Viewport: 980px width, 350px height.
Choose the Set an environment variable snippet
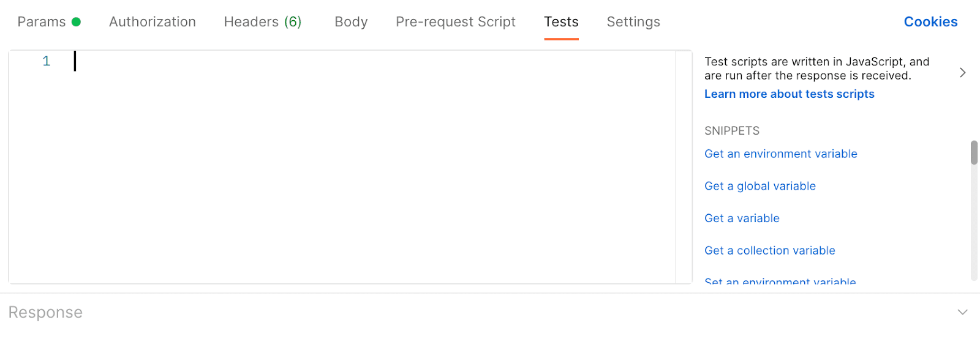(780, 281)
